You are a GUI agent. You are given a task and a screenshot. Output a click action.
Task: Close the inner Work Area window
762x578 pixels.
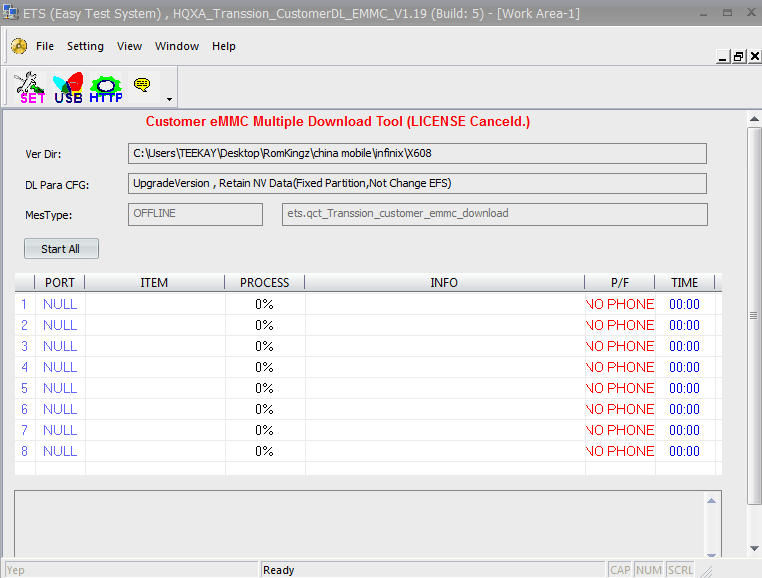(x=755, y=57)
